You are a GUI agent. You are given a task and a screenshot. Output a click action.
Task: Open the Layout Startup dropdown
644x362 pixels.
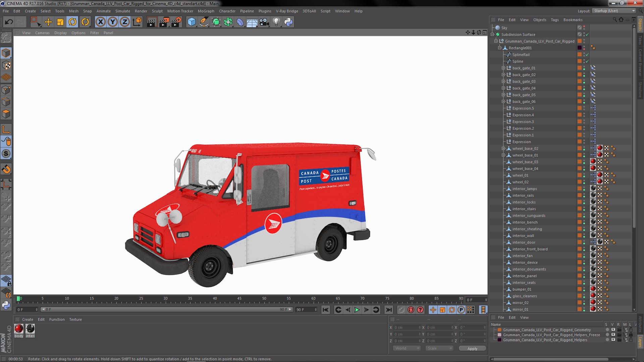pos(614,11)
